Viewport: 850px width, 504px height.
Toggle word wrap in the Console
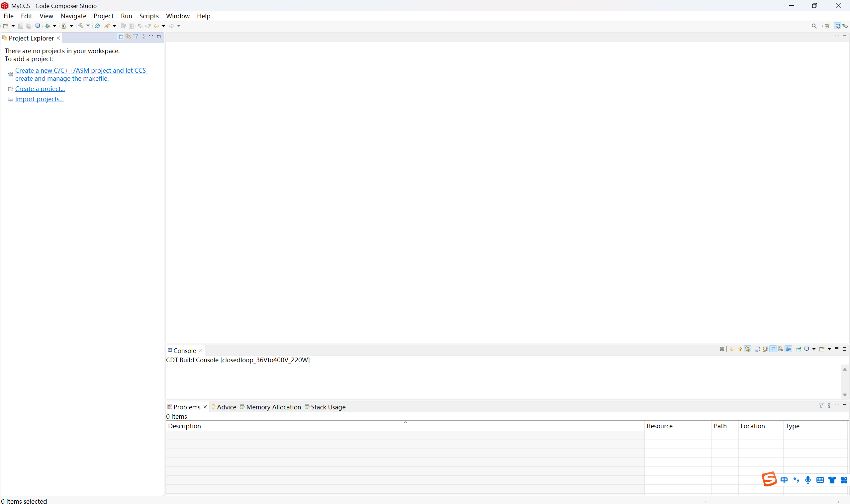774,350
